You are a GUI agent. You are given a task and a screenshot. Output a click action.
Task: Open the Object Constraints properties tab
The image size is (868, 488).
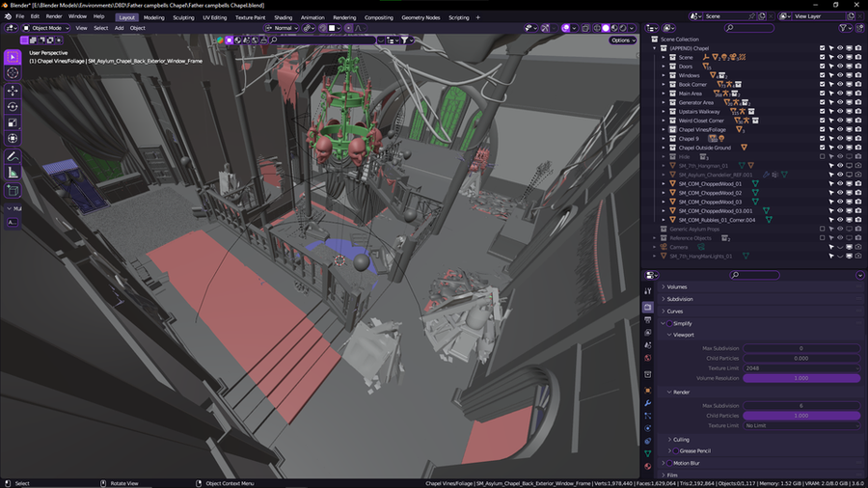pyautogui.click(x=648, y=441)
